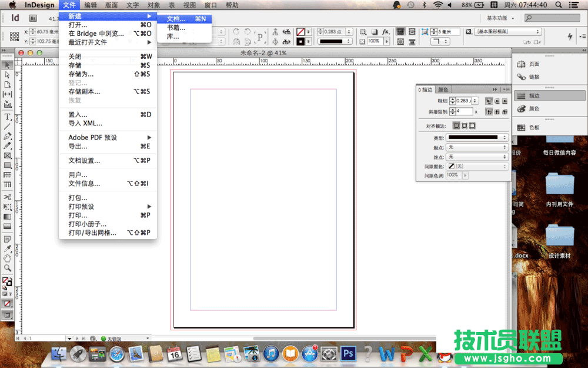
Task: Open the 起点 arrowhead dropdown
Action: click(x=477, y=147)
